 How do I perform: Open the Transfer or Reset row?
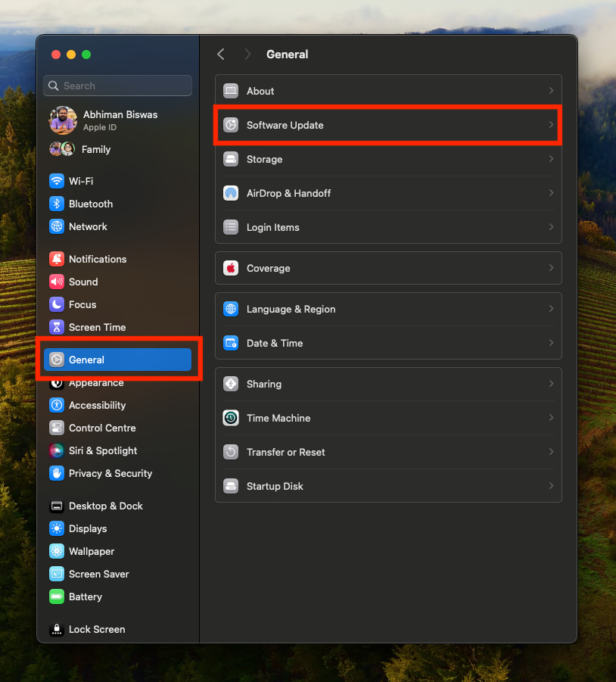coord(286,452)
